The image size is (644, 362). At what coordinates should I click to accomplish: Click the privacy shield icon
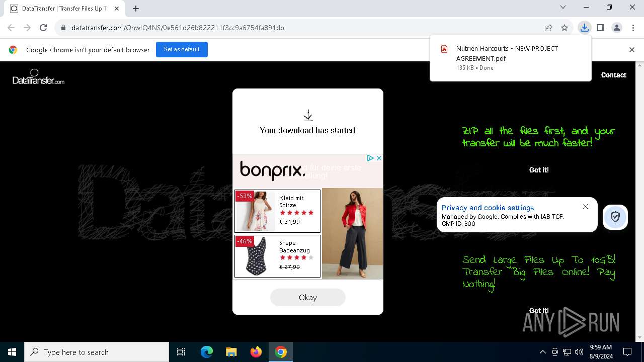point(615,217)
